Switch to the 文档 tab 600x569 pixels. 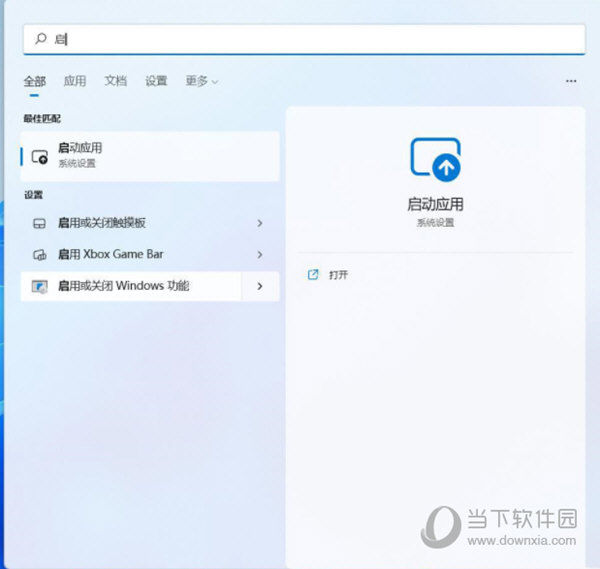(115, 81)
